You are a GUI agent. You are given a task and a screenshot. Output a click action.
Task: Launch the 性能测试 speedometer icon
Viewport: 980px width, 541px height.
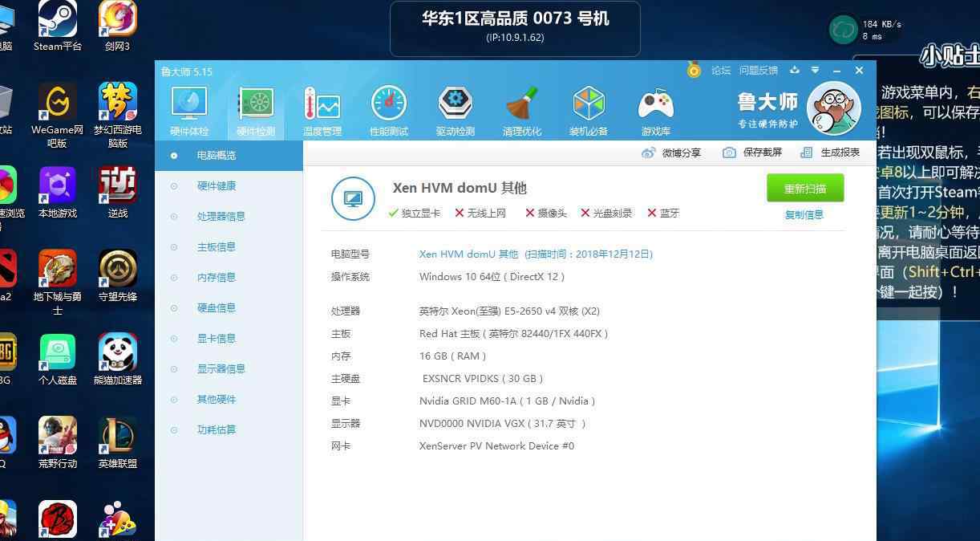[389, 105]
